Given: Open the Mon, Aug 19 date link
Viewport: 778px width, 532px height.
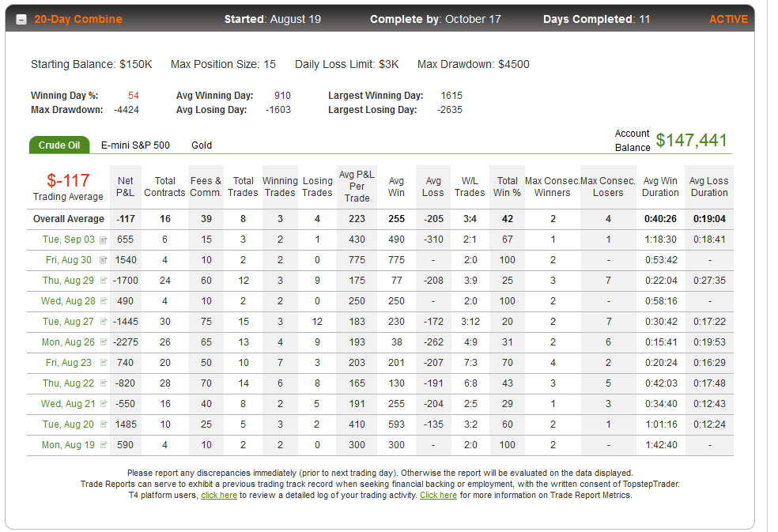Looking at the screenshot, I should pyautogui.click(x=68, y=445).
